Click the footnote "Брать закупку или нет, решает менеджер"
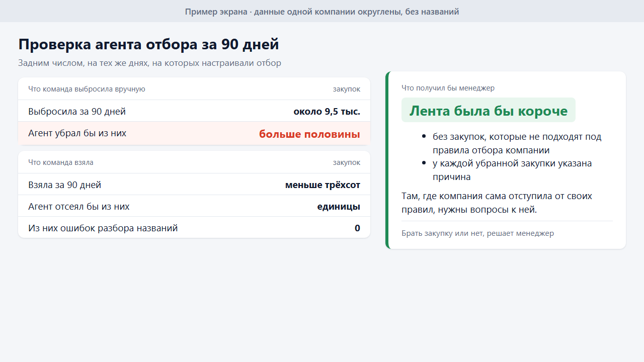 pos(477,233)
